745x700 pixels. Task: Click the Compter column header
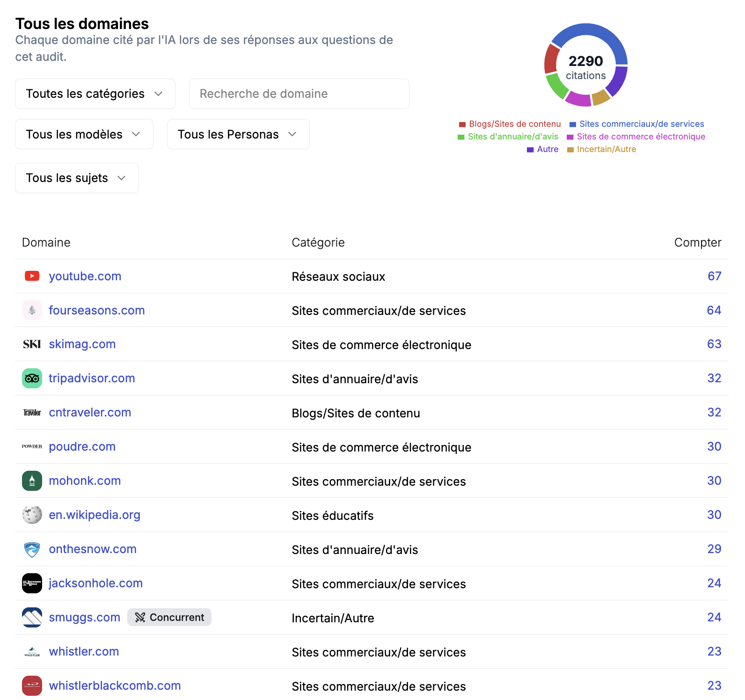click(698, 242)
